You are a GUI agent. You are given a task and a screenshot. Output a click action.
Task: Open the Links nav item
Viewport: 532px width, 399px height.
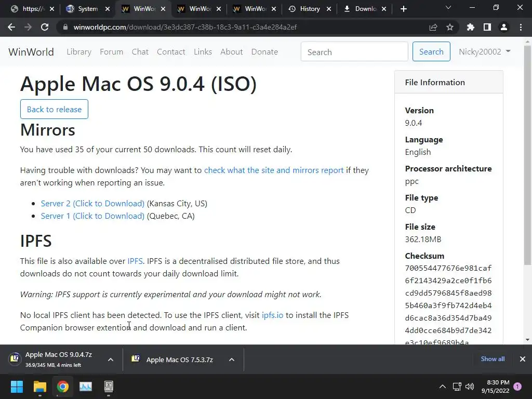coord(203,51)
